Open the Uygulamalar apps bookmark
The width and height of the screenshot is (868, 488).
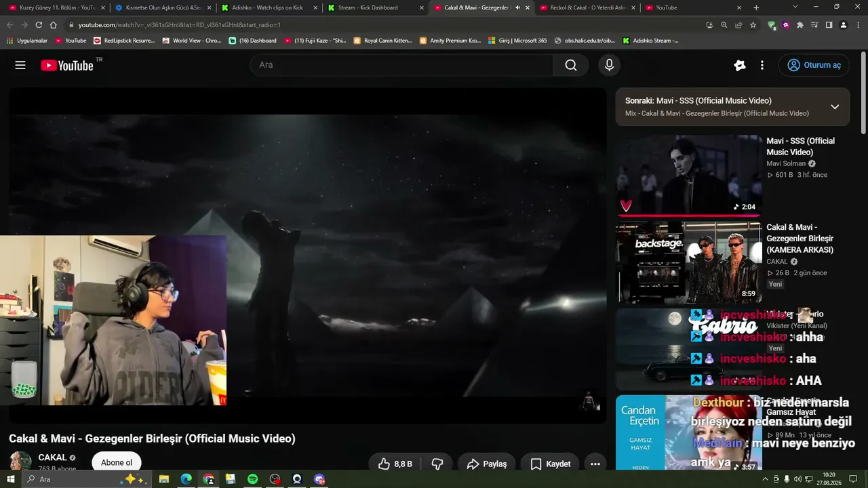coord(27,41)
